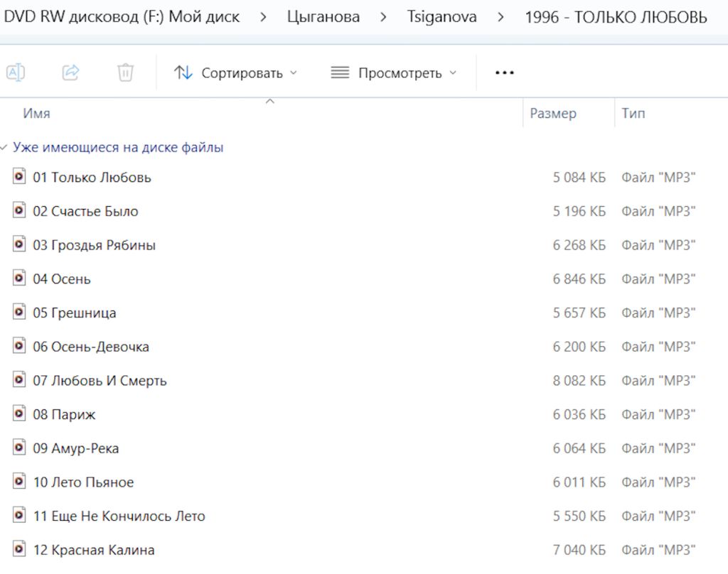Click size value 5 550 КБ
728x574 pixels.
point(579,516)
